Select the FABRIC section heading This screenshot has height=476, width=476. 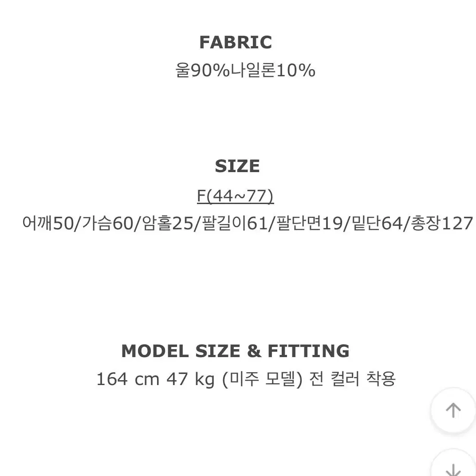coord(236,42)
